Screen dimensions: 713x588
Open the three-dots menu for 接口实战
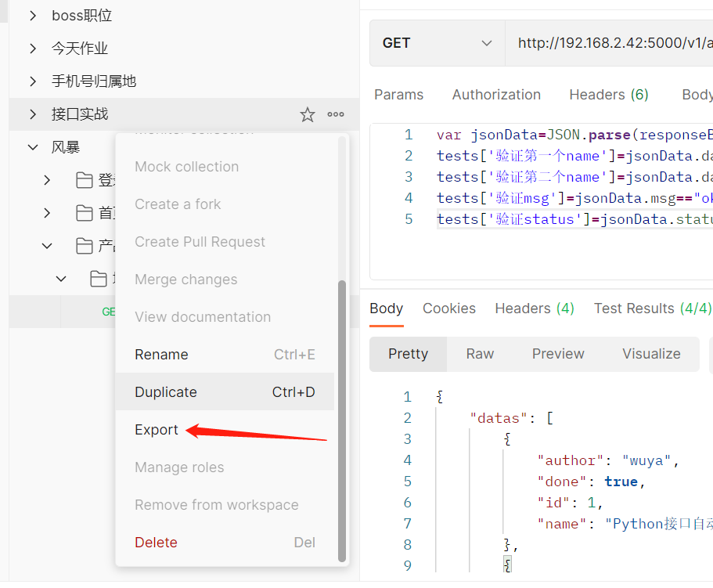336,115
